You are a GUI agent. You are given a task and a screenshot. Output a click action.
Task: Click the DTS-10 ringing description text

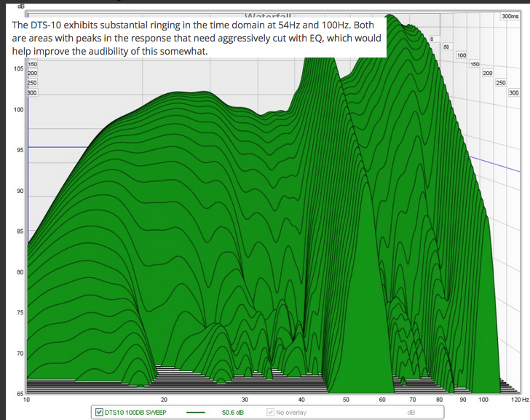pyautogui.click(x=197, y=38)
